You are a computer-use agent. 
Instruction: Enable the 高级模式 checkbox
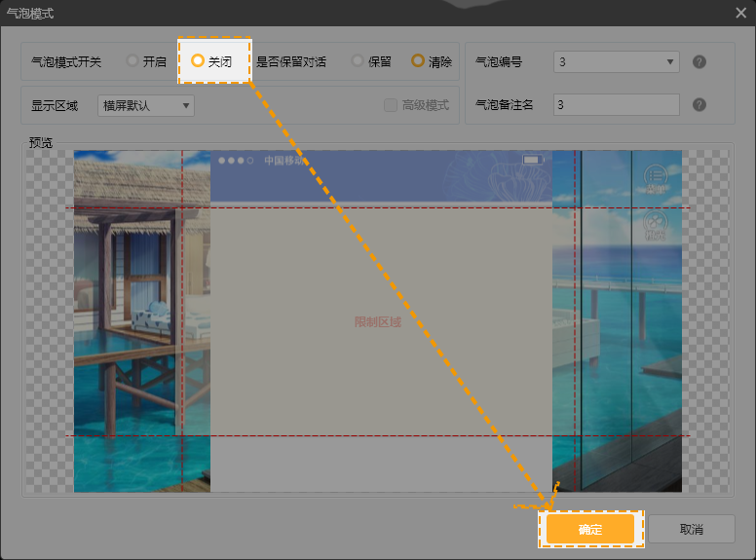point(391,105)
